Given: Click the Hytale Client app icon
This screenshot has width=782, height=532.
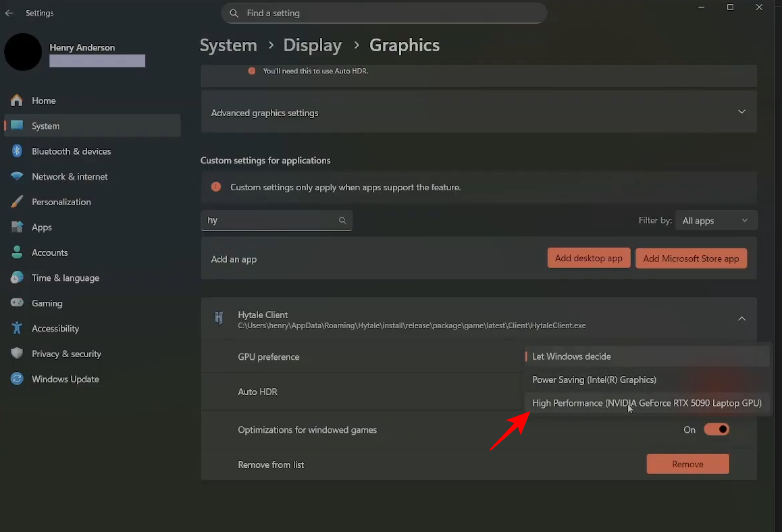Looking at the screenshot, I should 219,319.
